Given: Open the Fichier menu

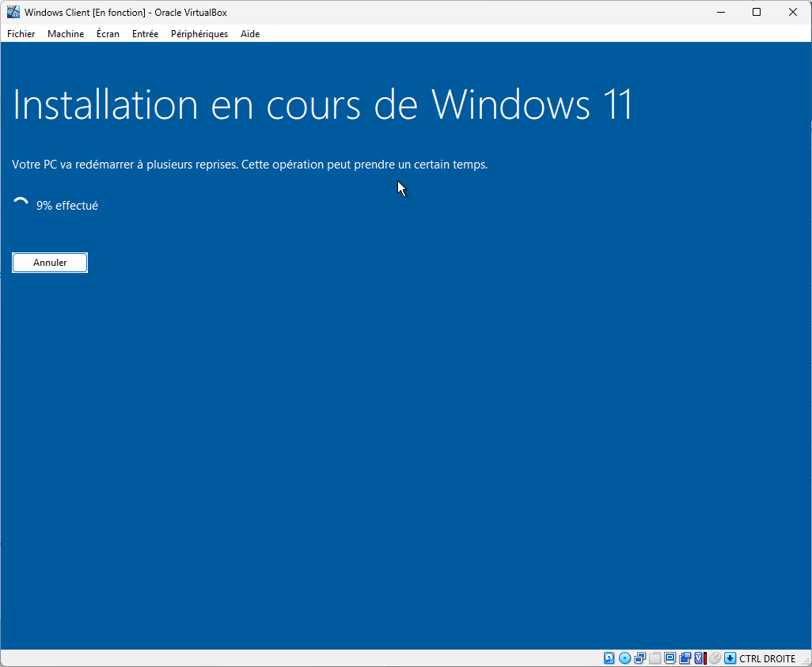Looking at the screenshot, I should (x=21, y=34).
